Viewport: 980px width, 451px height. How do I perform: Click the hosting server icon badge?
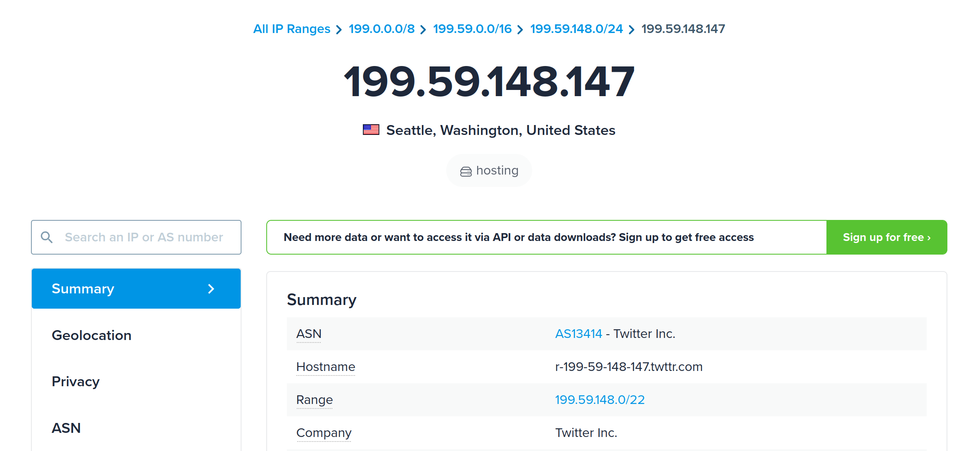466,171
